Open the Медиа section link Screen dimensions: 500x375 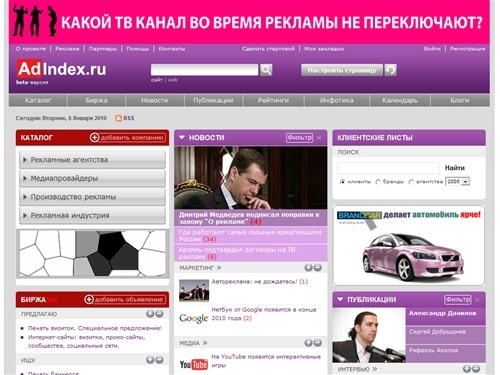[193, 343]
